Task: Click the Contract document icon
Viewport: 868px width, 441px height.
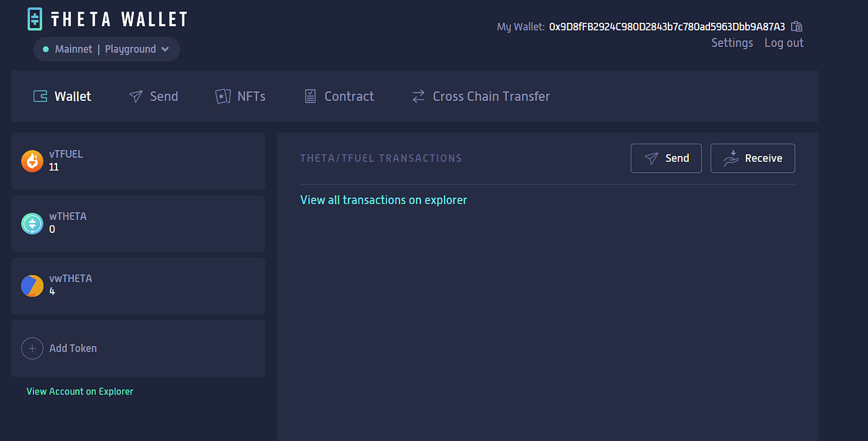Action: (x=310, y=96)
